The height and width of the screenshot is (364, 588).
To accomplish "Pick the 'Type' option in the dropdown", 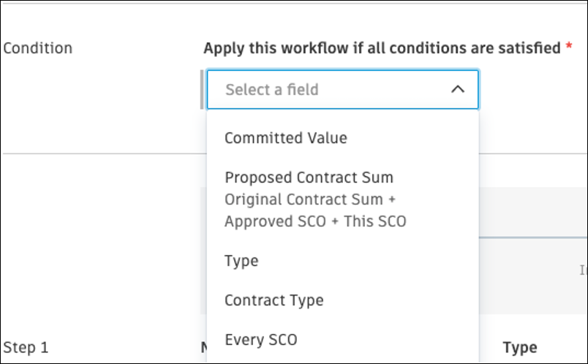I will [x=241, y=261].
